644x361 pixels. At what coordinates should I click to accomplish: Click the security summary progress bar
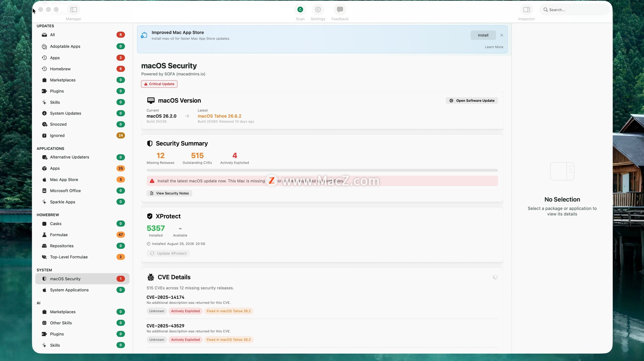tap(322, 170)
